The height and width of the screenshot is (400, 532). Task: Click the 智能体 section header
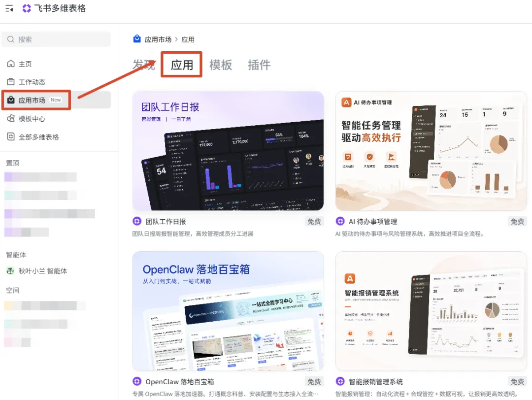pyautogui.click(x=16, y=255)
